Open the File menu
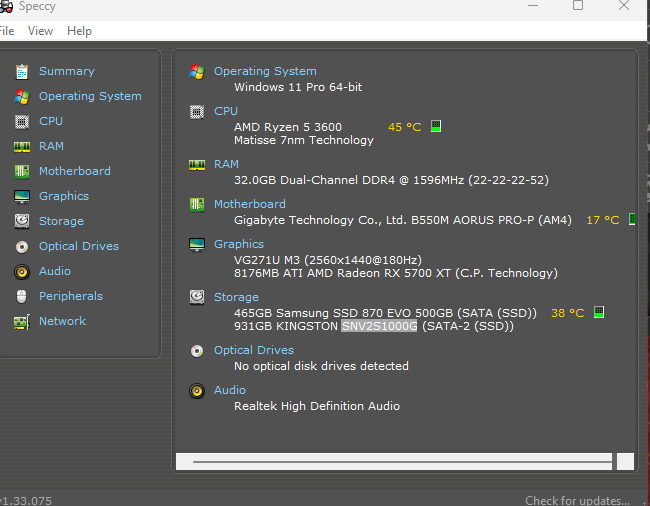The height and width of the screenshot is (506, 650). [7, 31]
